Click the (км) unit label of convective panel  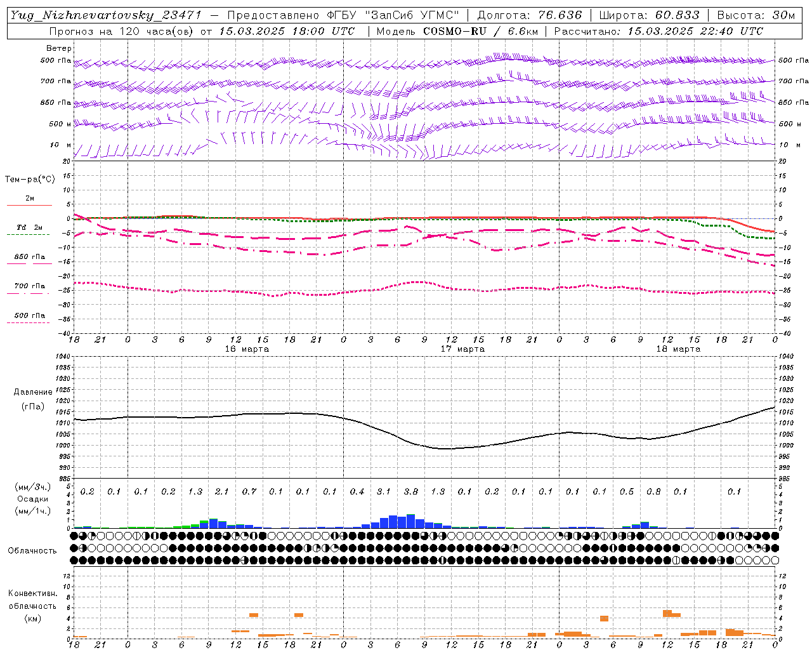(x=32, y=618)
